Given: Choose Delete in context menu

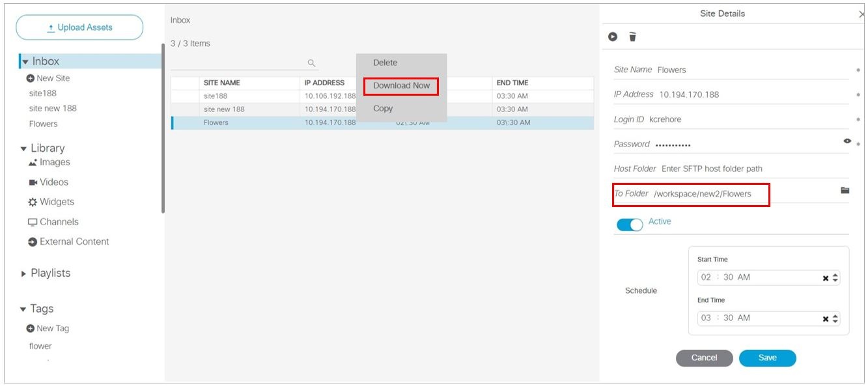Looking at the screenshot, I should (385, 62).
